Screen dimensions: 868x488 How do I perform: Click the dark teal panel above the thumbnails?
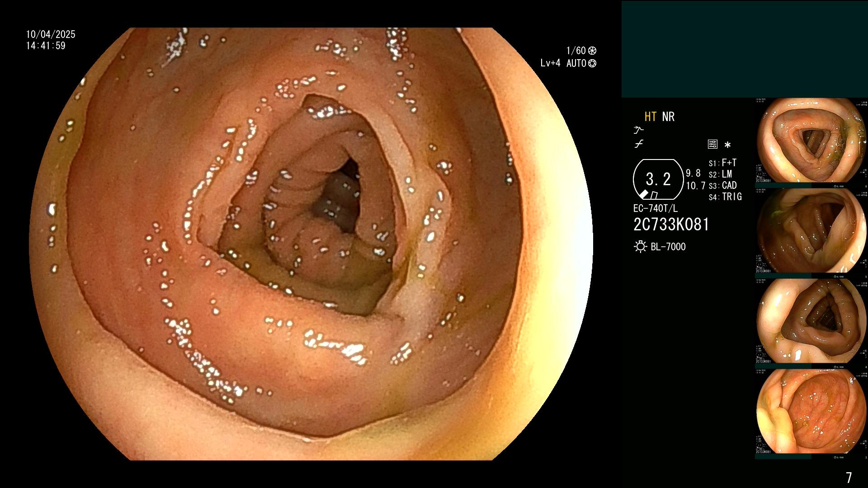pyautogui.click(x=745, y=49)
